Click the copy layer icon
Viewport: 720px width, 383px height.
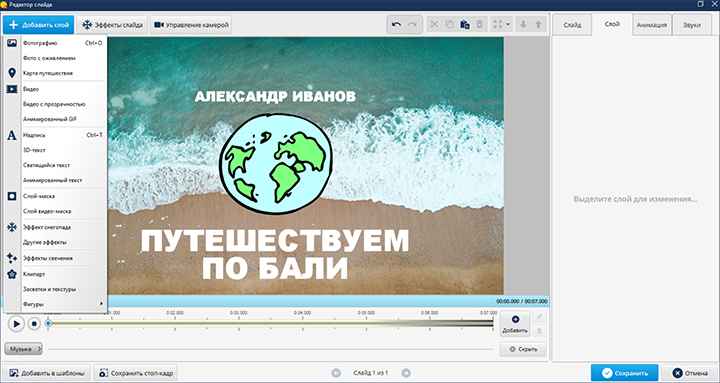449,25
